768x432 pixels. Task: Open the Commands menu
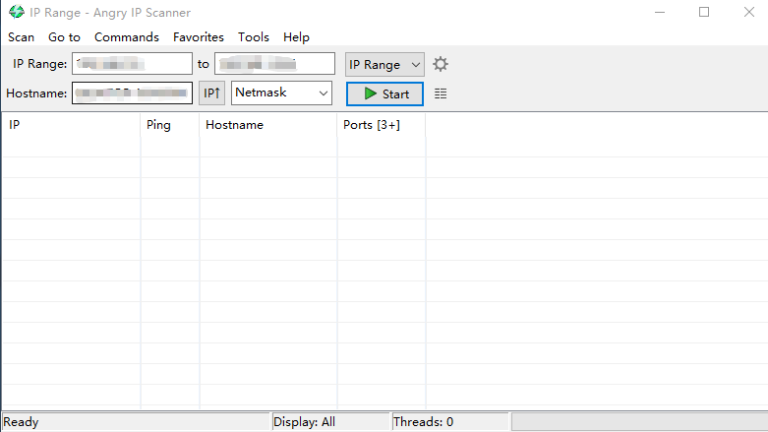pos(126,37)
